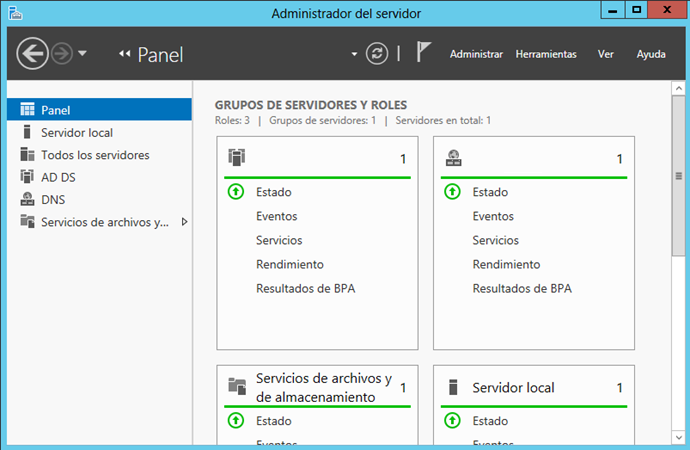This screenshot has height=450, width=690.
Task: Click the Panel dashboard icon in sidebar
Action: [x=27, y=109]
